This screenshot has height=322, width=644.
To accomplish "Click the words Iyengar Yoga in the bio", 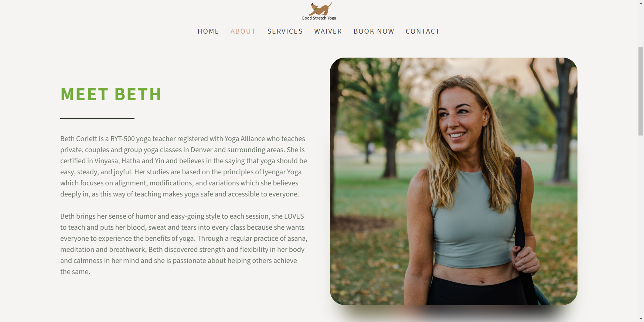I will pyautogui.click(x=282, y=172).
